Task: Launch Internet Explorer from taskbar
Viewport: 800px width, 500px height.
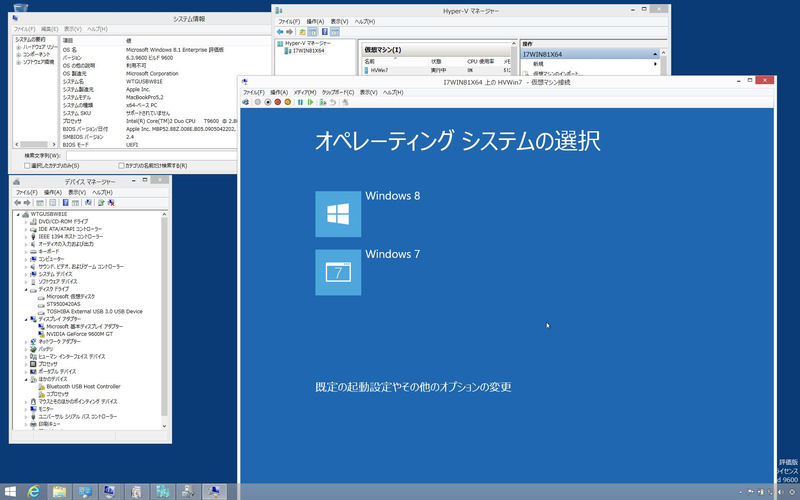Action: point(34,491)
